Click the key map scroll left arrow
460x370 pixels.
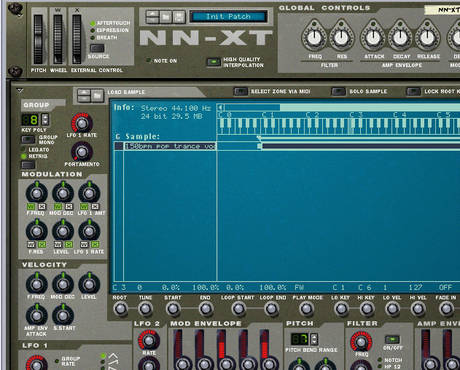tap(221, 107)
